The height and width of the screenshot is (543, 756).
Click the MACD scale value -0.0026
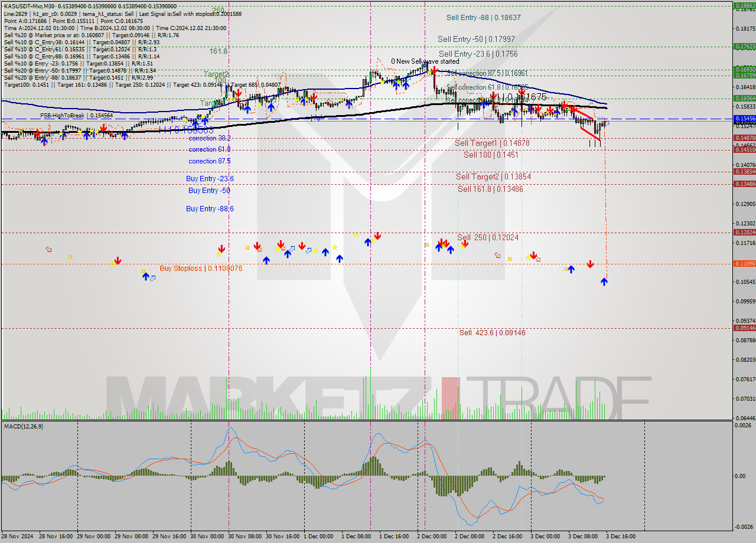[744, 526]
